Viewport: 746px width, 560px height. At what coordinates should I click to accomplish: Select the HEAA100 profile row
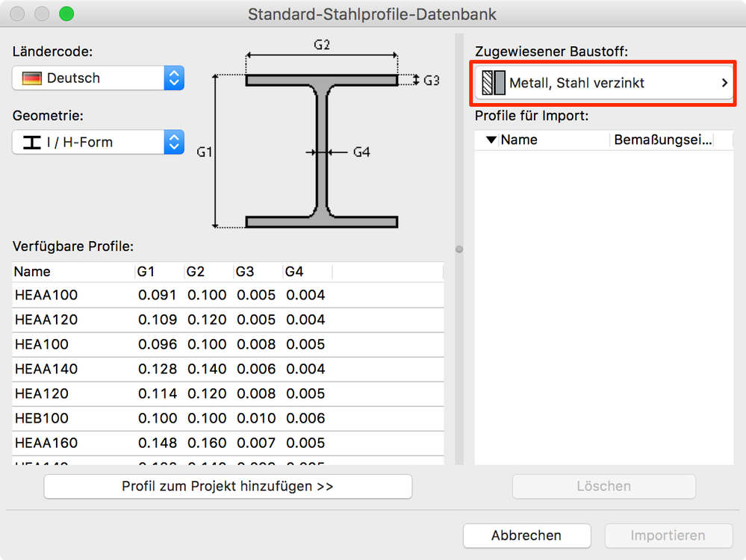(x=228, y=295)
